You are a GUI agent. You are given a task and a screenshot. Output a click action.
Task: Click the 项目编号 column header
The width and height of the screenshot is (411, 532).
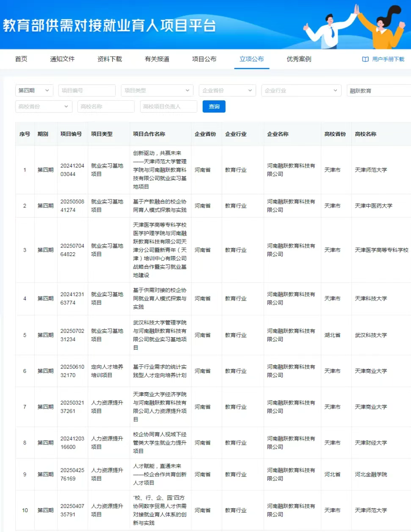[71, 134]
